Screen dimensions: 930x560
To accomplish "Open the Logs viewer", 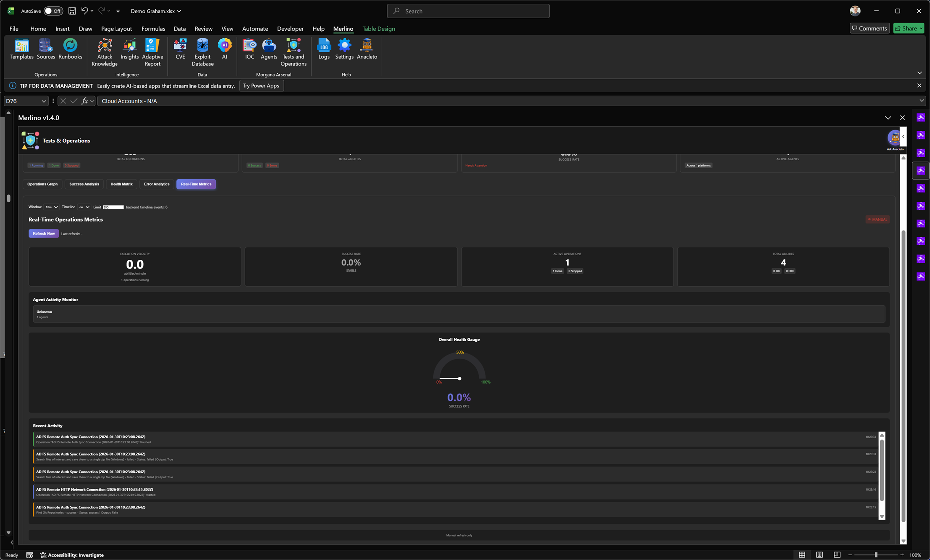I will pyautogui.click(x=324, y=47).
